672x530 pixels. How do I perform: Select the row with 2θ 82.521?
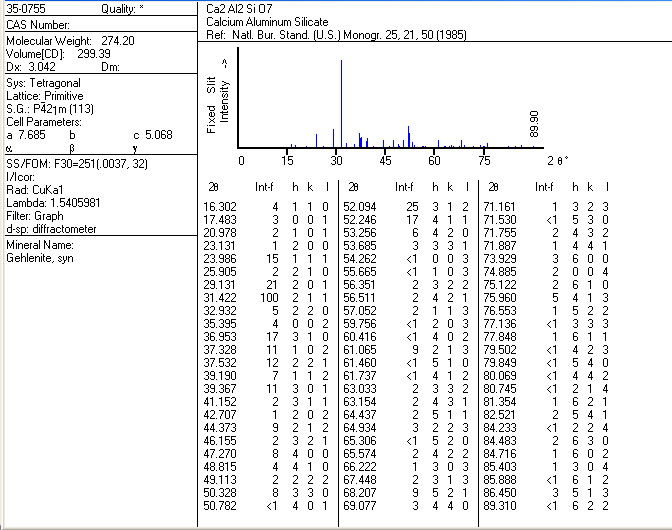pyautogui.click(x=546, y=415)
